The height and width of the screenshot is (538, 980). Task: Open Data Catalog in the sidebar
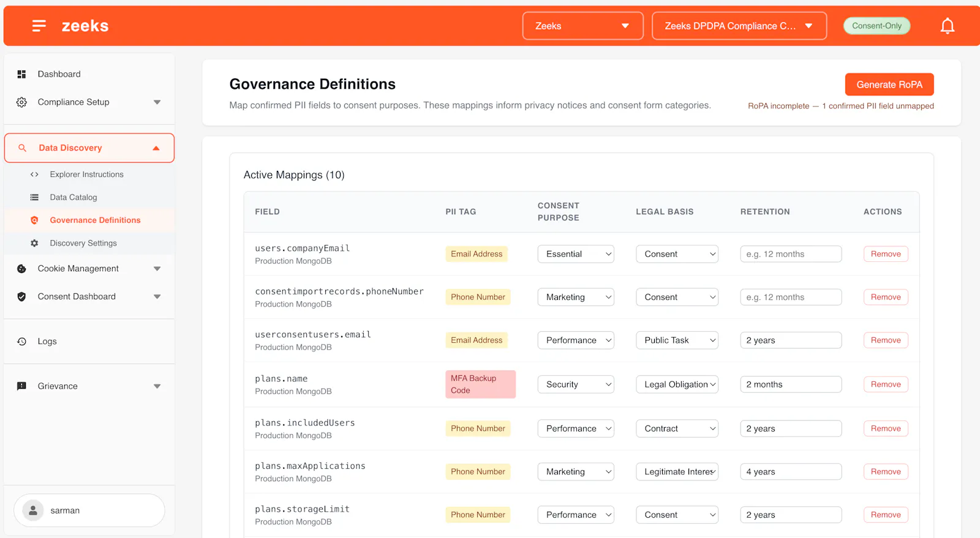point(73,197)
